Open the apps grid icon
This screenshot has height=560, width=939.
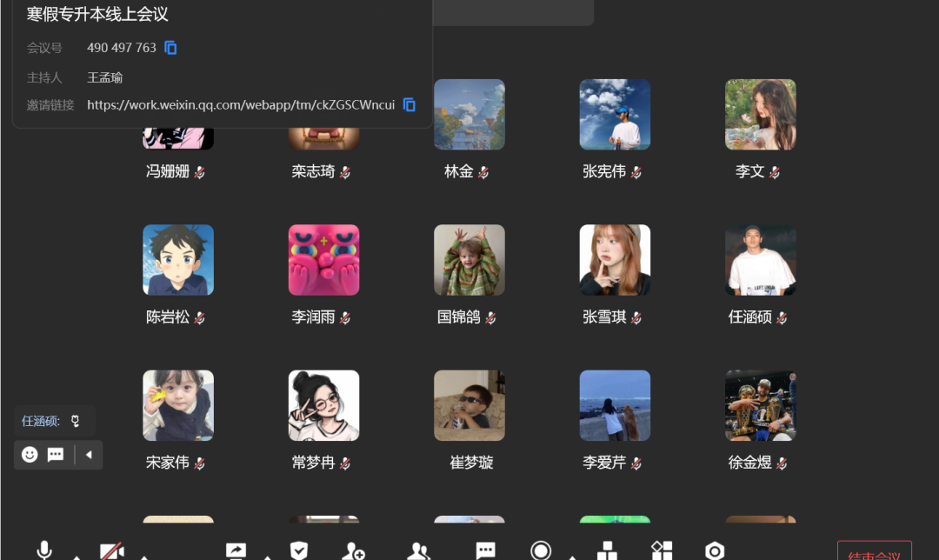pyautogui.click(x=662, y=550)
